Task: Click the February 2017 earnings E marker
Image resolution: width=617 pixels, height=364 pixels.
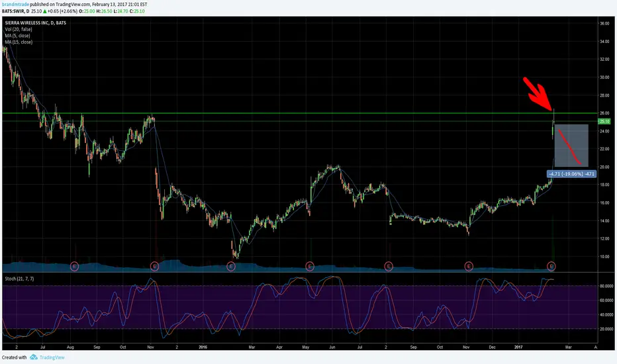Action: [551, 267]
